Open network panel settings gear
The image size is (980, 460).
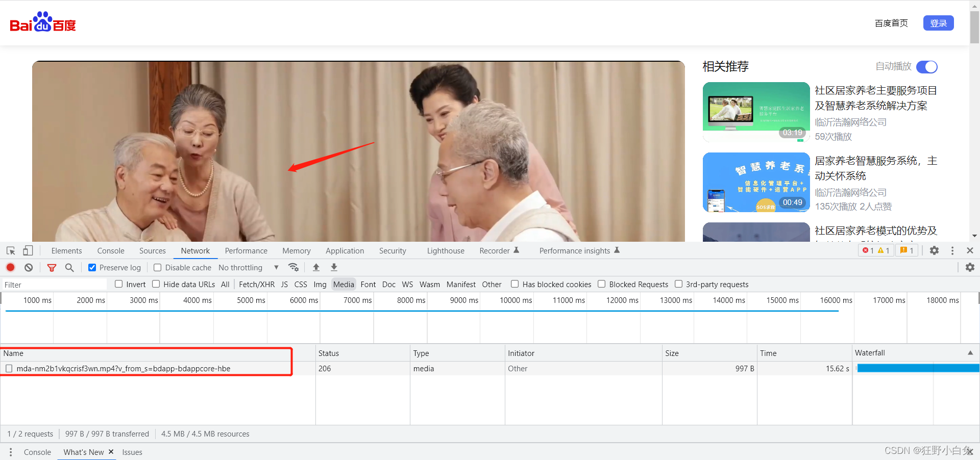[x=970, y=267]
